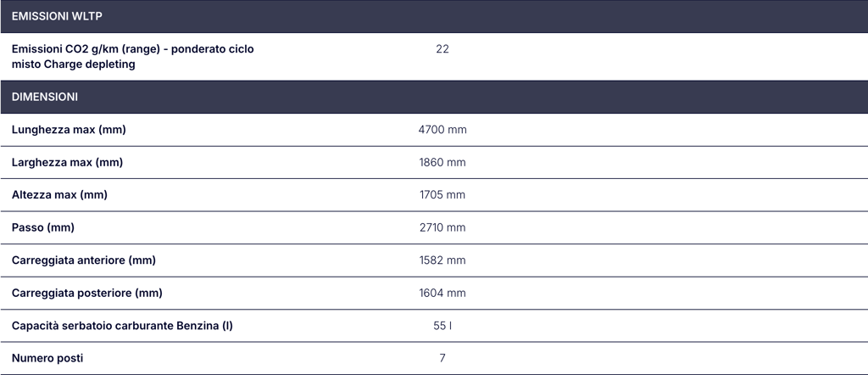Click the 2710 mm wheelbase value
The width and height of the screenshot is (868, 375).
442,227
